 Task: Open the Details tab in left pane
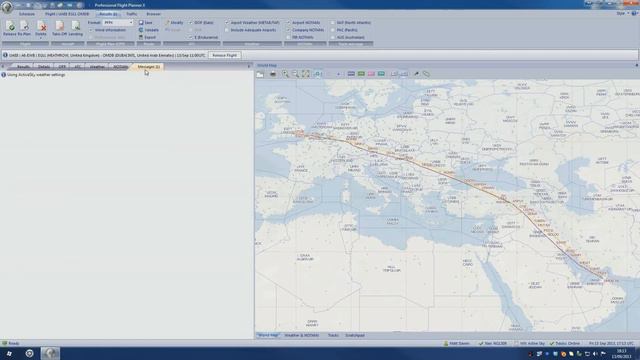pyautogui.click(x=44, y=67)
